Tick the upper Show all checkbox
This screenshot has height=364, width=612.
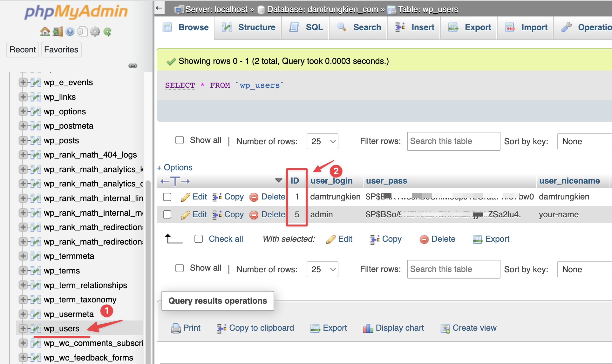click(x=180, y=140)
